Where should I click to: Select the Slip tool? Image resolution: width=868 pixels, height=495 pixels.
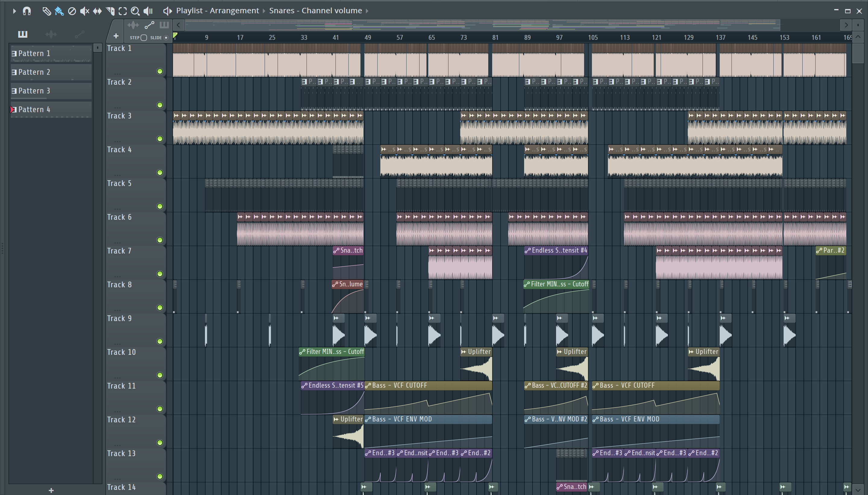pyautogui.click(x=97, y=11)
